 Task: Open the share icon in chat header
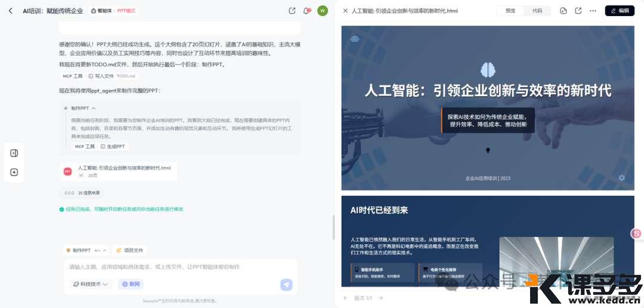click(292, 11)
